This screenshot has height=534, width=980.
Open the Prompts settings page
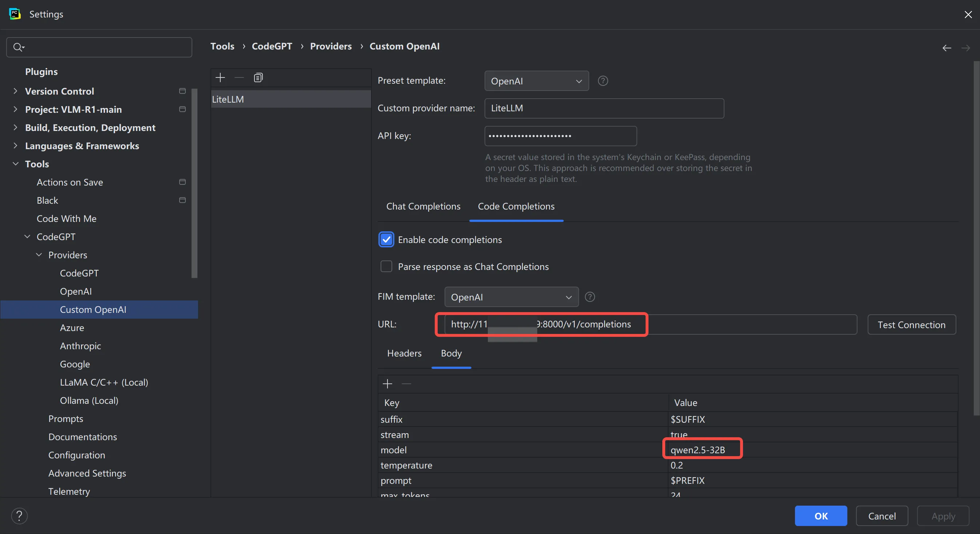[65, 419]
